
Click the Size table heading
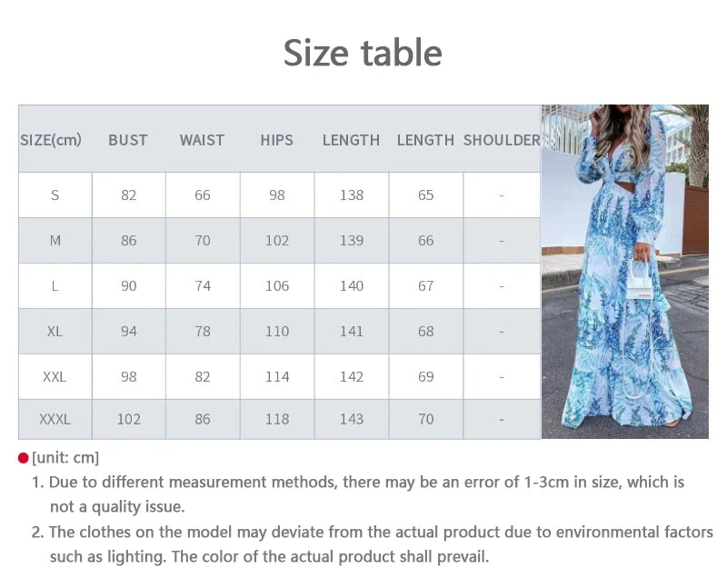pyautogui.click(x=363, y=53)
